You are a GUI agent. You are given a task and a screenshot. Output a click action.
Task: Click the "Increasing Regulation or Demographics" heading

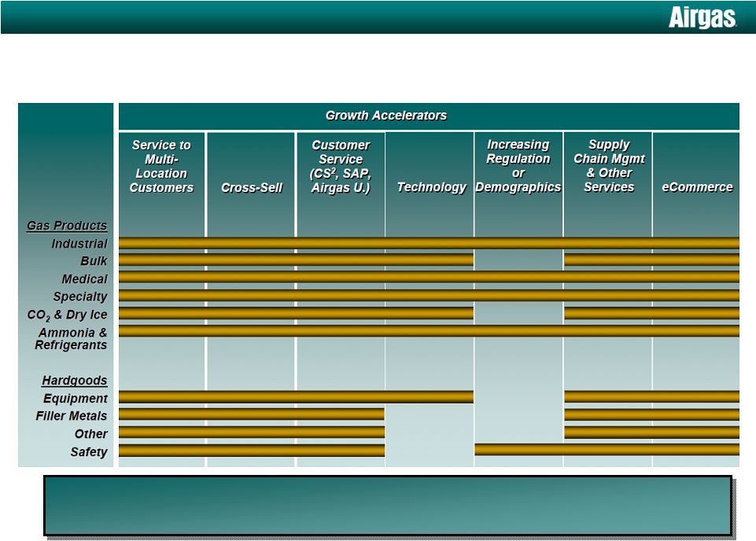click(x=518, y=166)
